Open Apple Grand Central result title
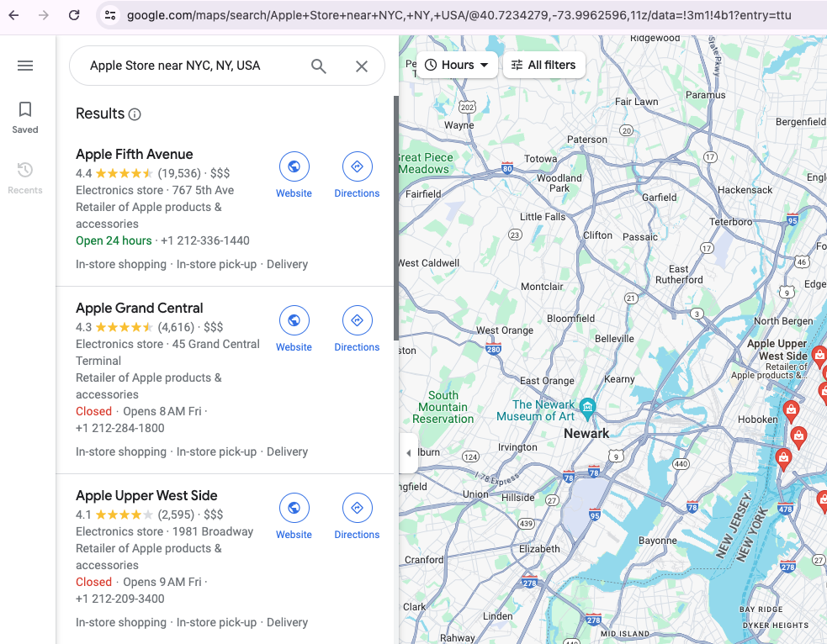 pyautogui.click(x=140, y=309)
